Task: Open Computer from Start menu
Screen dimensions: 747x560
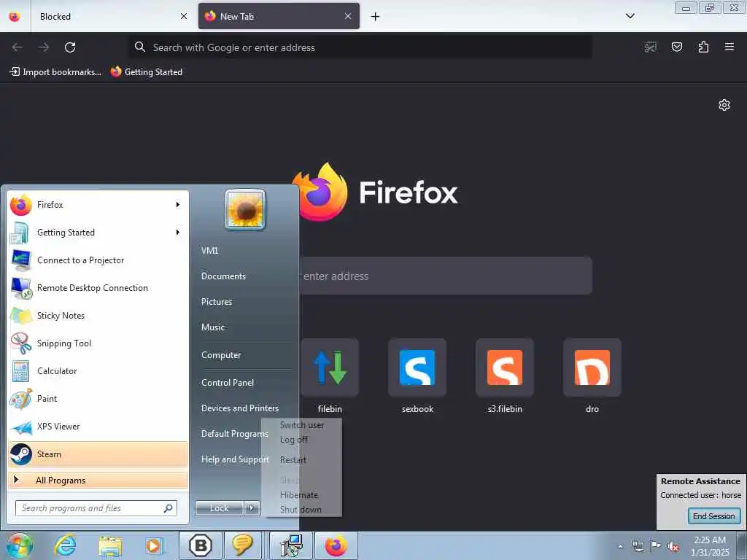Action: point(221,355)
